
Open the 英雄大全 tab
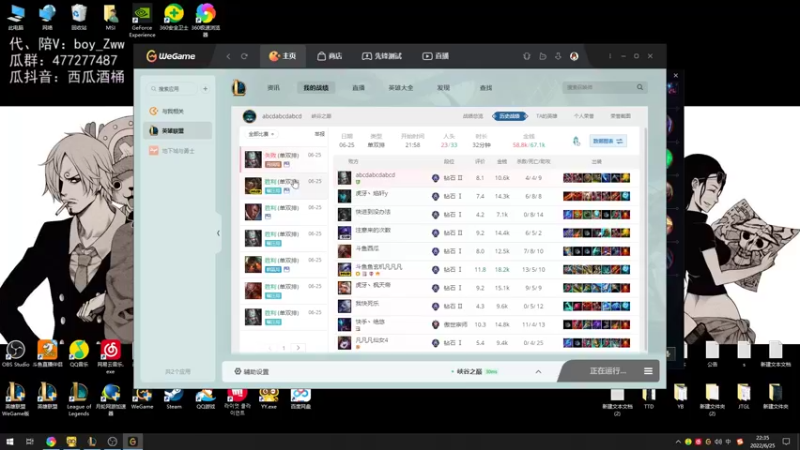(401, 88)
